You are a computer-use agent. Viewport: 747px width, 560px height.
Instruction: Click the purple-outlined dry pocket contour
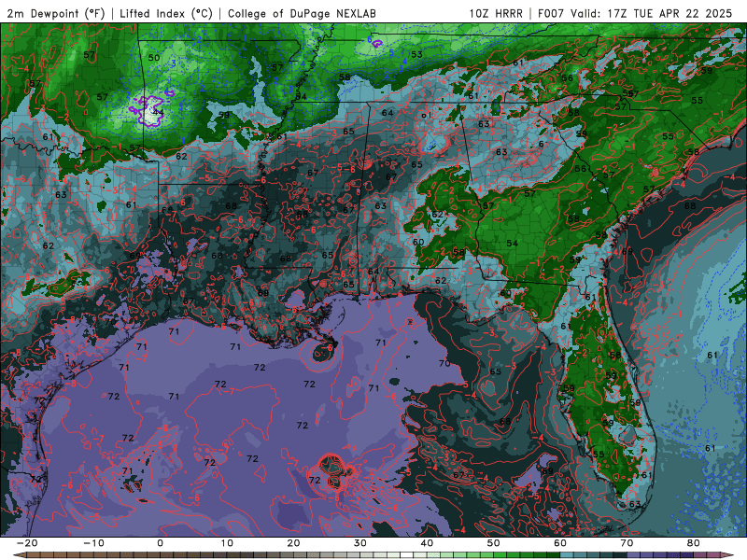[148, 110]
